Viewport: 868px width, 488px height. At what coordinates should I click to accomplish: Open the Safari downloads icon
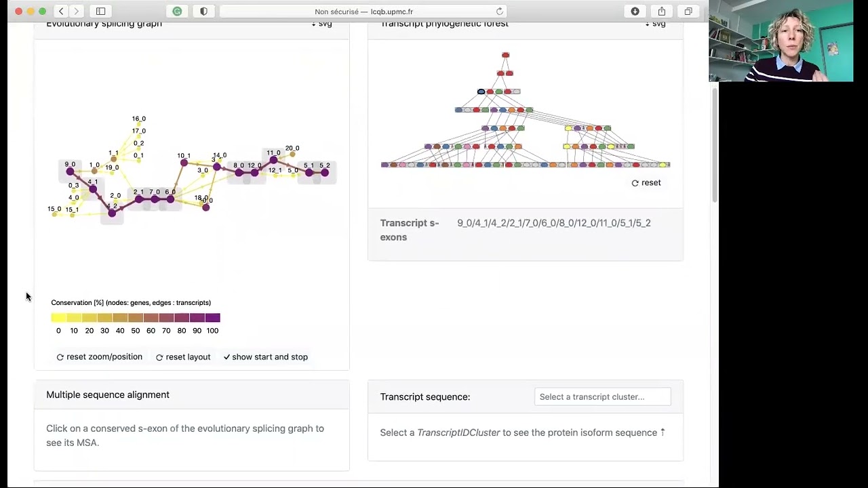(635, 12)
